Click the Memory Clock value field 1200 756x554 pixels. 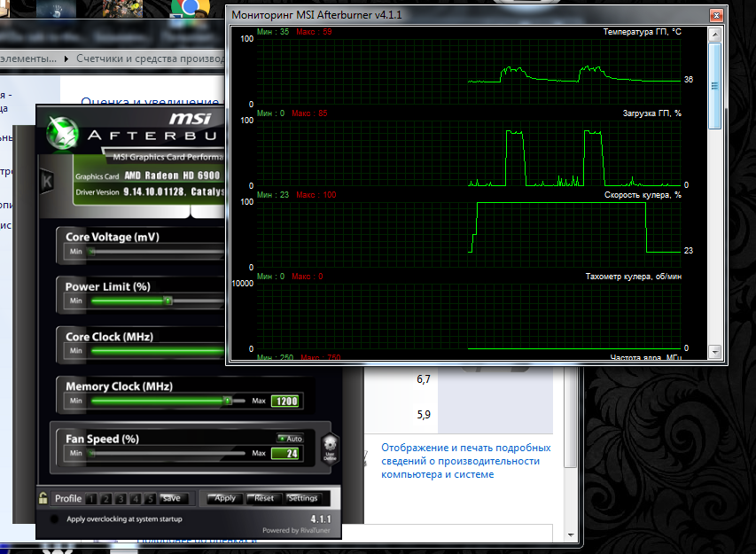point(285,402)
